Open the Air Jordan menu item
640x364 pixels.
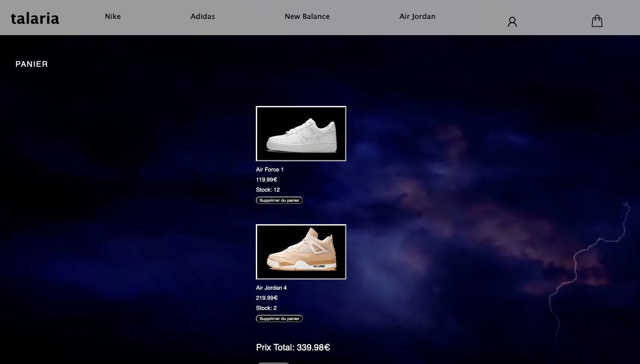pyautogui.click(x=418, y=16)
